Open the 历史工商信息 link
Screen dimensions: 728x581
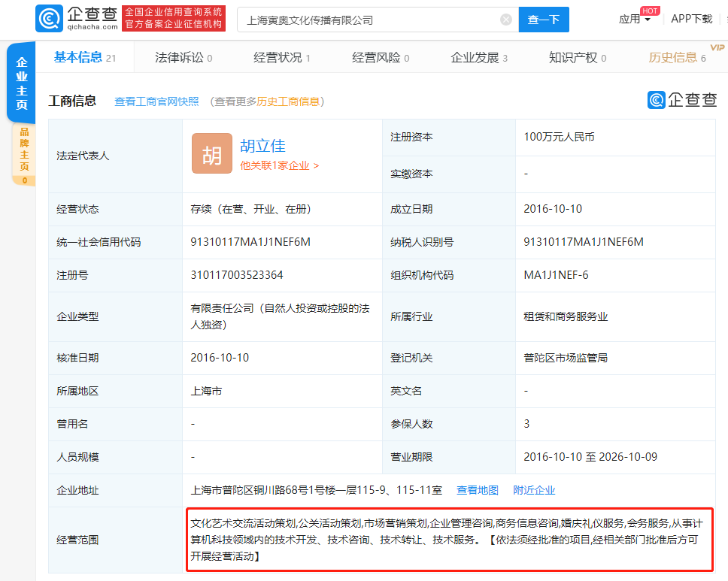(288, 101)
